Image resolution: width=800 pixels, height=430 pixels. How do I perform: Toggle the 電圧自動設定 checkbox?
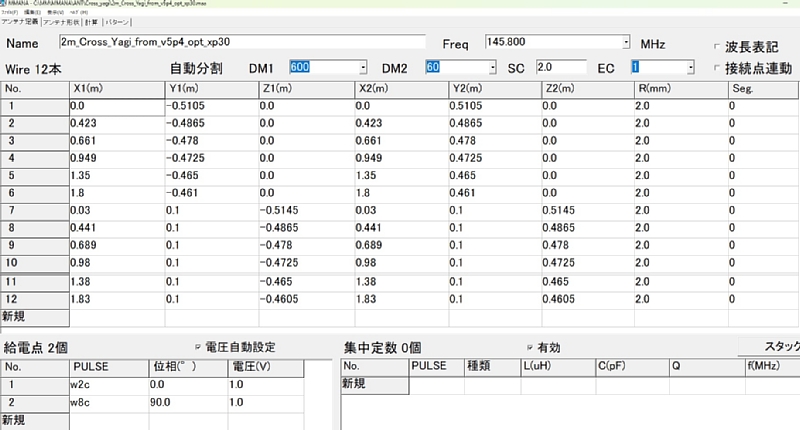[x=198, y=347]
